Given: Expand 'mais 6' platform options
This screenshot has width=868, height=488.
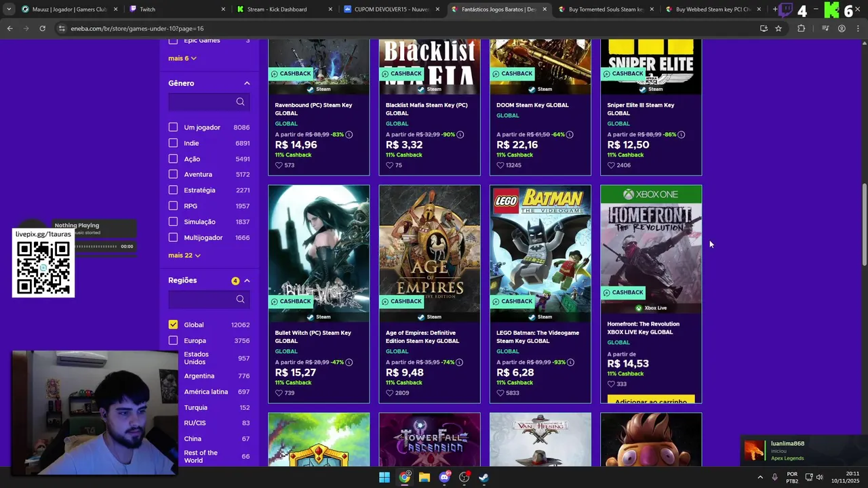Looking at the screenshot, I should (x=182, y=58).
